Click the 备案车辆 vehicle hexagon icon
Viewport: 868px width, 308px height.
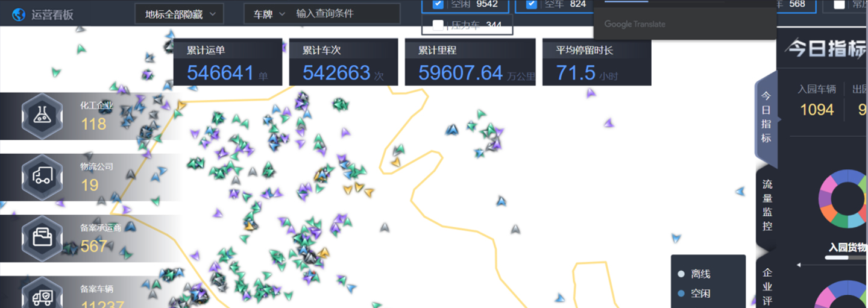42,295
